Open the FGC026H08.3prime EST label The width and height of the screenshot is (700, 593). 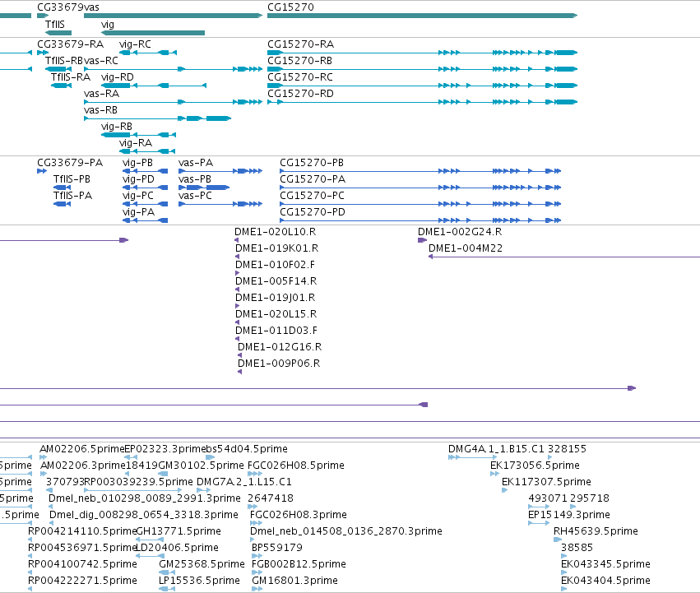[x=299, y=516]
